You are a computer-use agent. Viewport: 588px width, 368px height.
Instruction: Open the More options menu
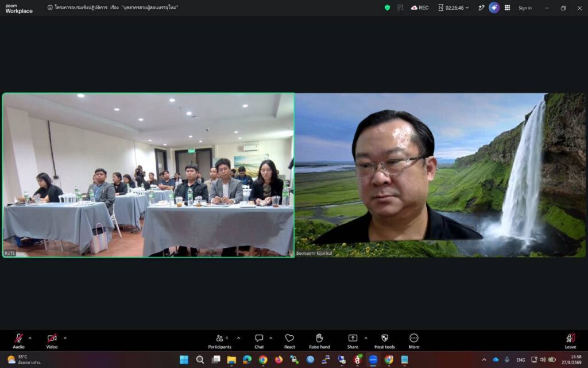[x=414, y=341]
